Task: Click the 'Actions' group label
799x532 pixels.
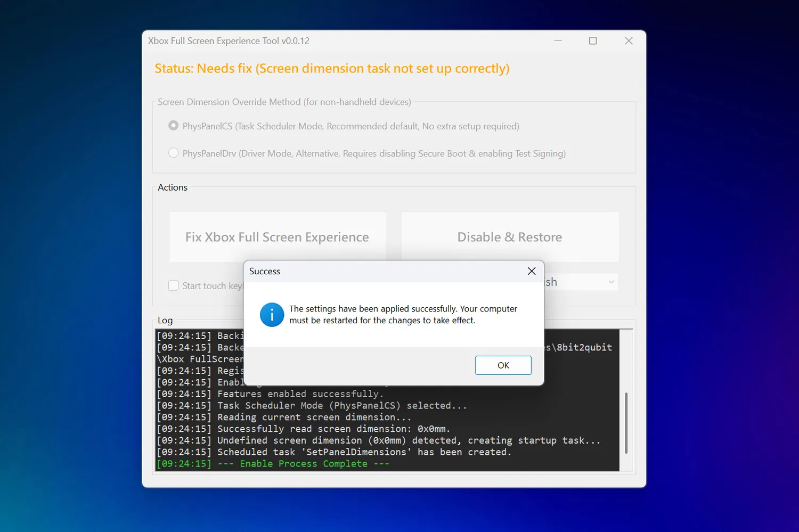Action: tap(173, 187)
